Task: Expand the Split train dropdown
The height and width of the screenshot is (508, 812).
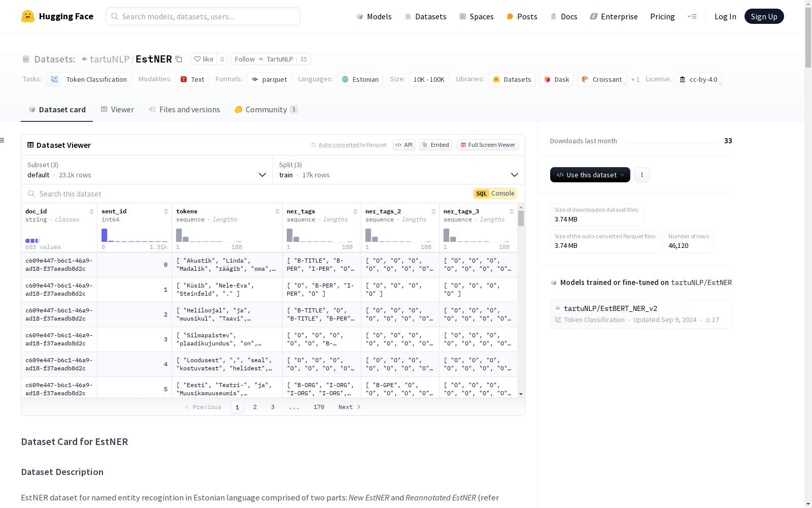Action: click(399, 170)
